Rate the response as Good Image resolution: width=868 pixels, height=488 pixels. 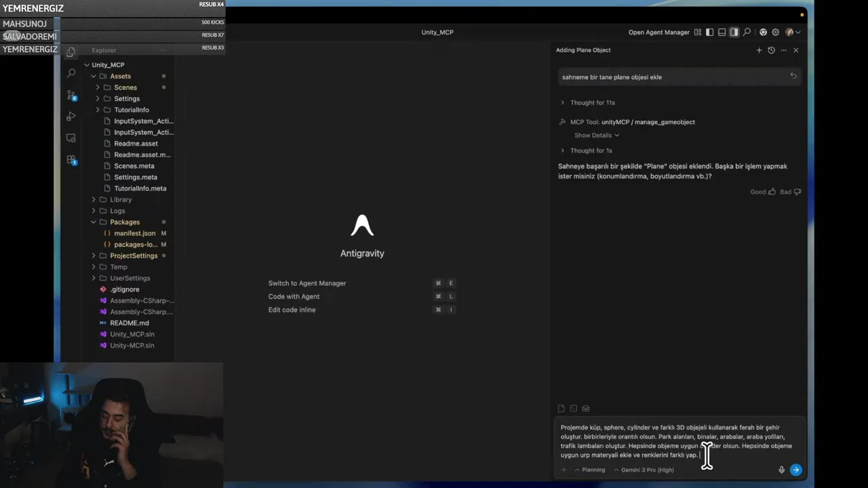(x=763, y=192)
